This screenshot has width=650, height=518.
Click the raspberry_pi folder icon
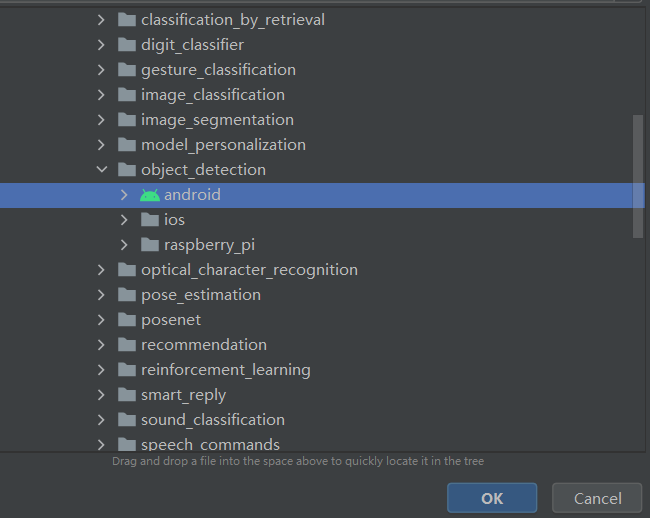[x=150, y=245]
